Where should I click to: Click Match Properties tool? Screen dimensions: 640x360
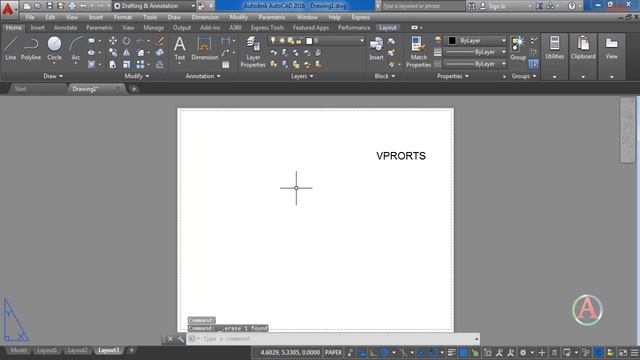click(x=418, y=52)
